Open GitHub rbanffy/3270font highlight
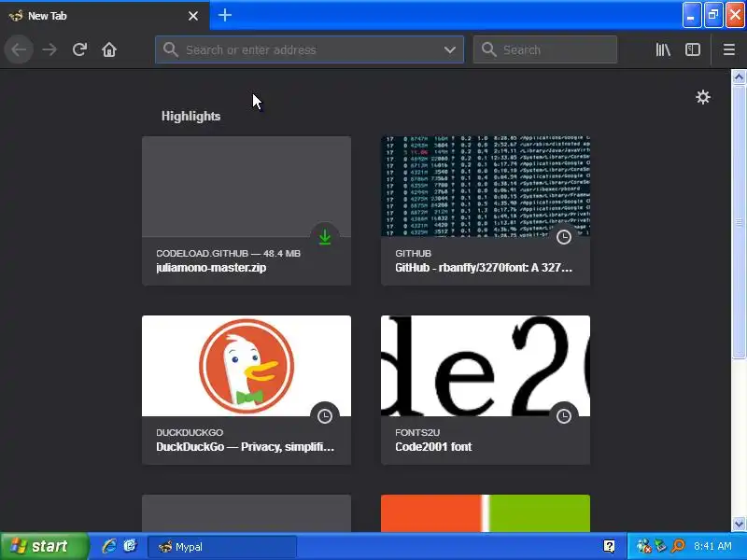Screen dimensions: 747x560 tap(486, 211)
